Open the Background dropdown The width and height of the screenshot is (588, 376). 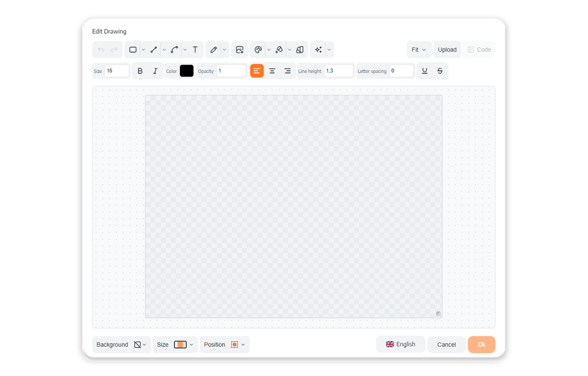click(x=121, y=345)
